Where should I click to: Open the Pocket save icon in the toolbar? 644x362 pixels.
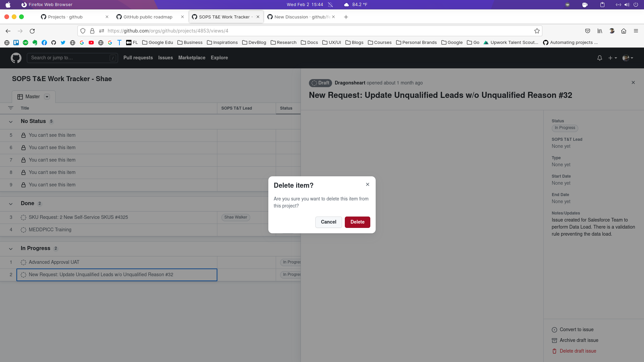pyautogui.click(x=588, y=31)
